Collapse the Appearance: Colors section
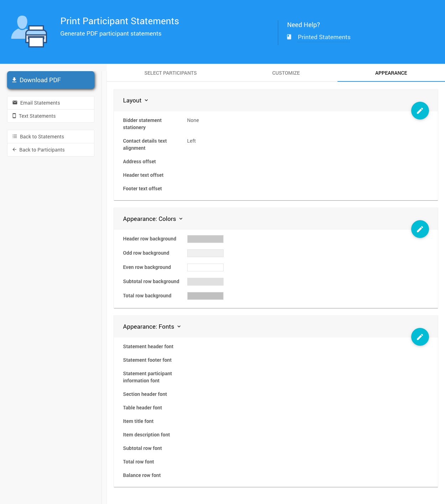The image size is (445, 504). (x=181, y=219)
